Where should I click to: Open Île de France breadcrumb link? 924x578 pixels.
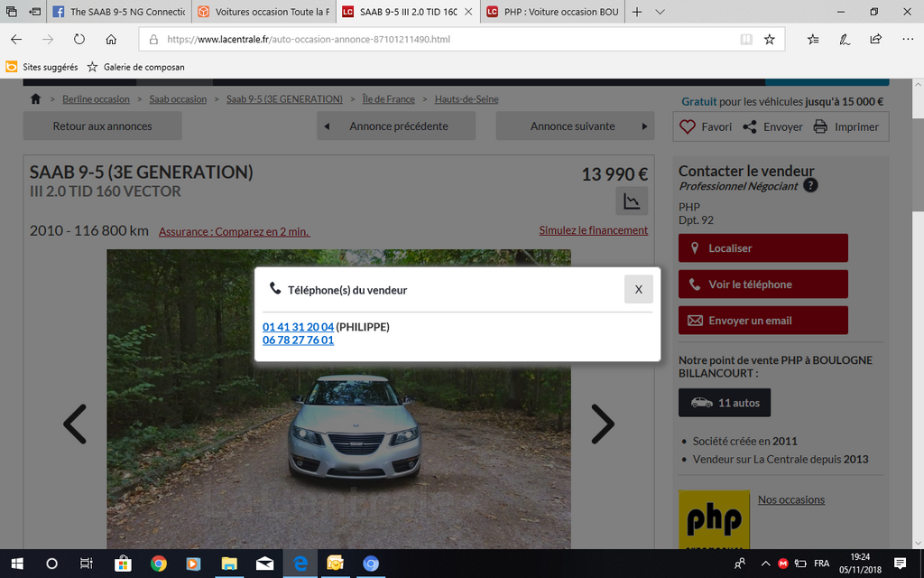point(388,99)
